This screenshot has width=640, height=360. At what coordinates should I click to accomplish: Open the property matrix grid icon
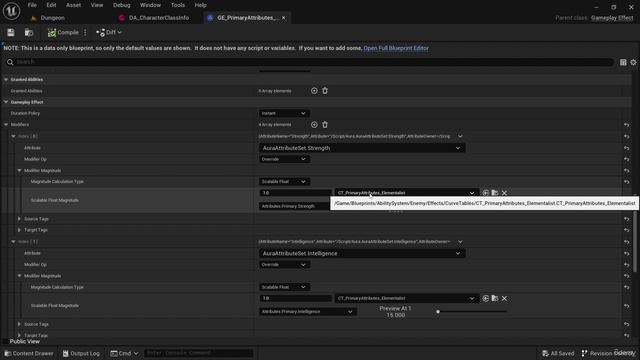[x=623, y=62]
